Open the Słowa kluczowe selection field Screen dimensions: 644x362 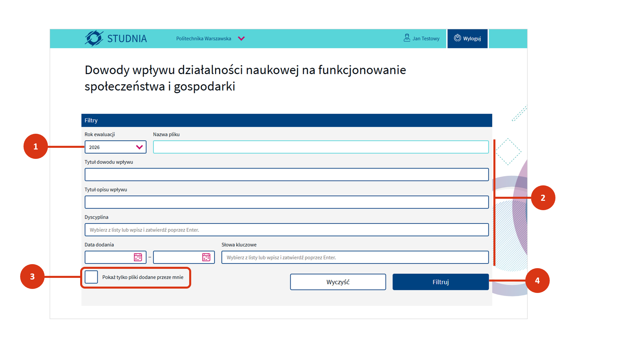pos(355,257)
